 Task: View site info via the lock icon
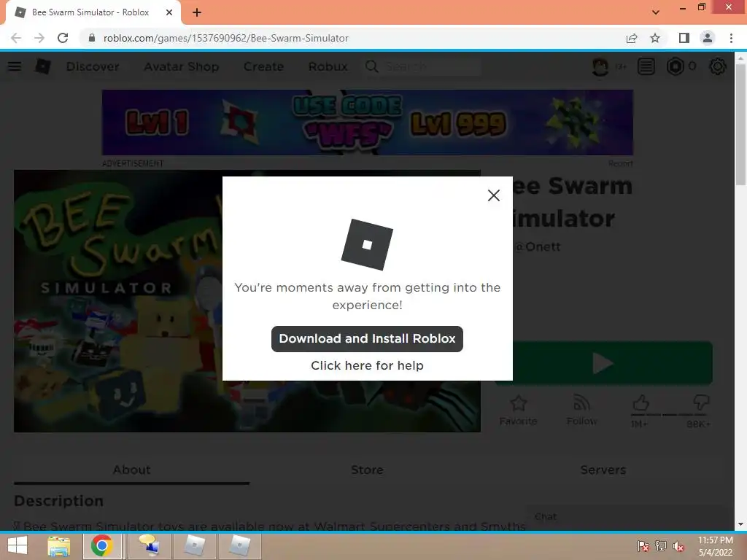point(92,38)
